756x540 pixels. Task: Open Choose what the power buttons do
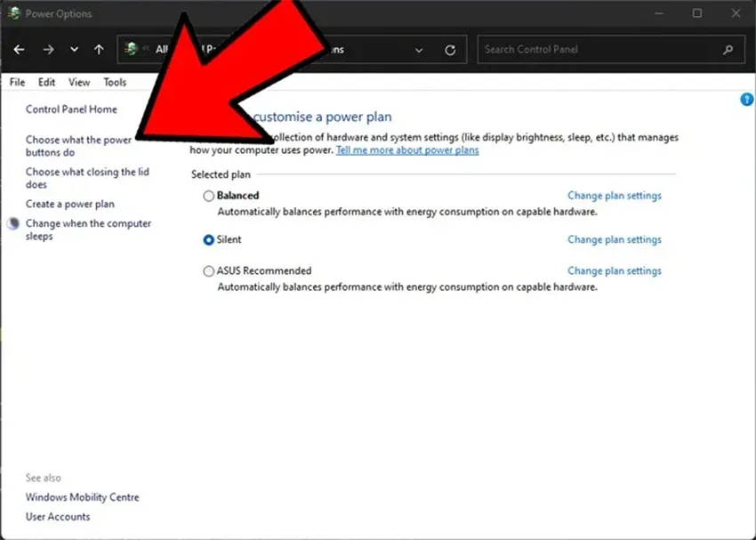tap(78, 146)
